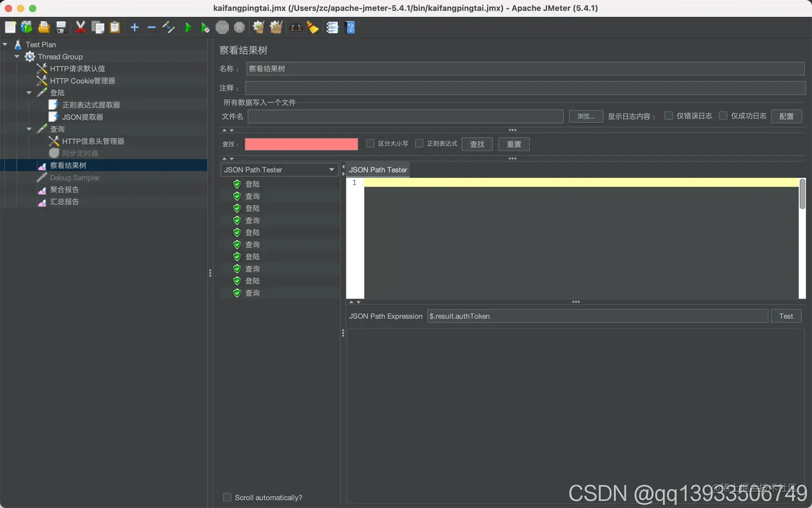
Task: Click line 1 of response editor
Action: click(x=582, y=183)
